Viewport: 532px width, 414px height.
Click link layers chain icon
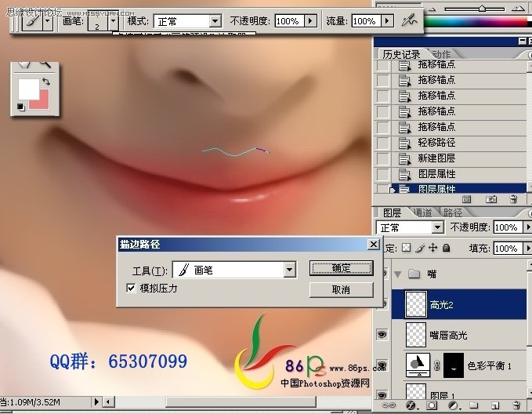[389, 405]
